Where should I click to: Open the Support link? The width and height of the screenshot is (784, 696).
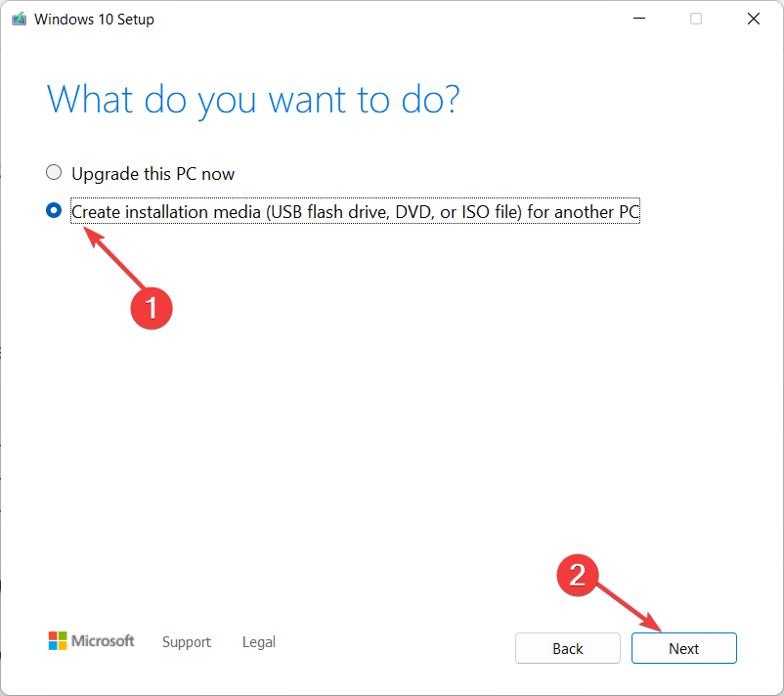pyautogui.click(x=187, y=641)
